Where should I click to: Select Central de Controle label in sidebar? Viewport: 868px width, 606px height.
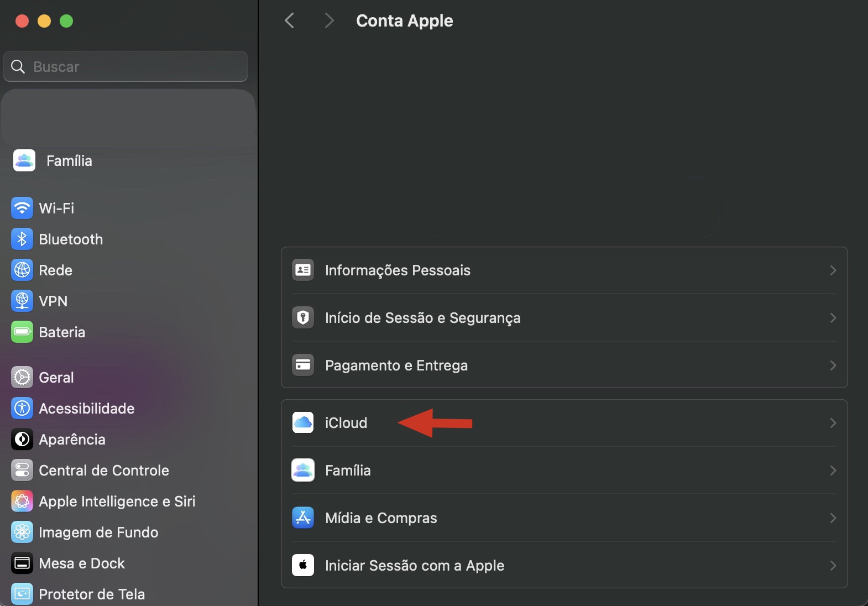(104, 470)
